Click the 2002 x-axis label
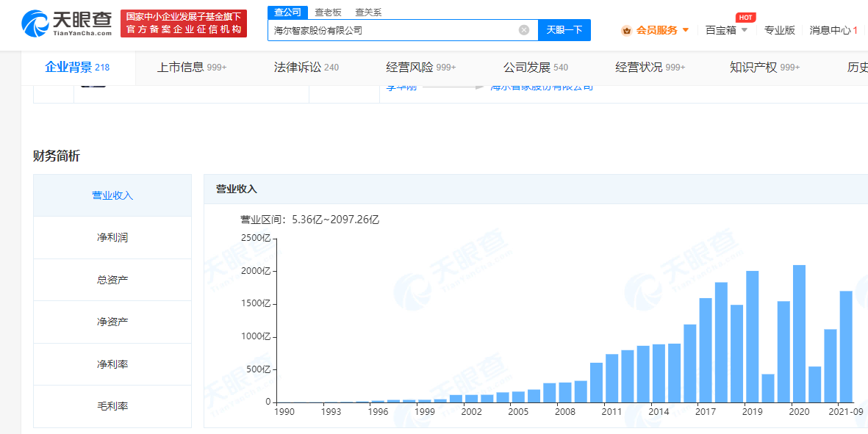The image size is (868, 434). (470, 412)
